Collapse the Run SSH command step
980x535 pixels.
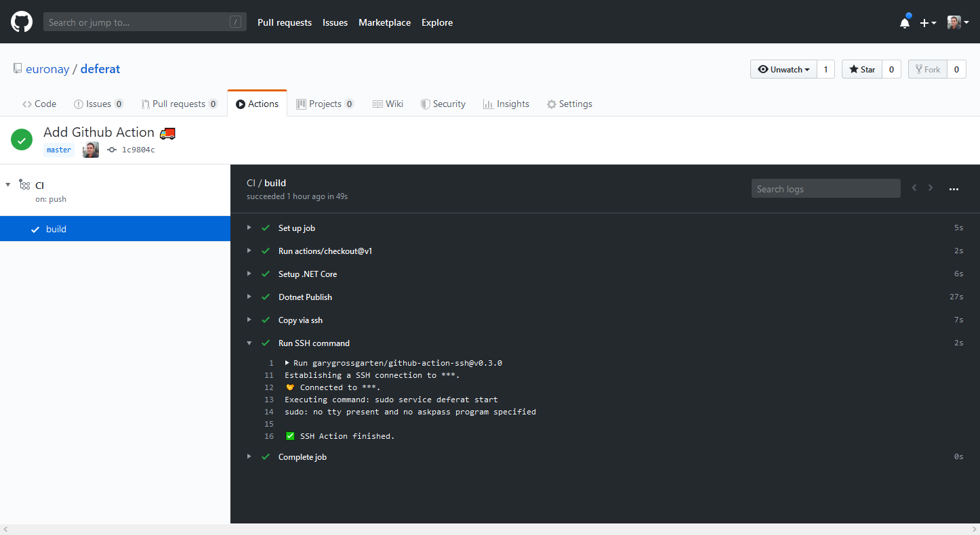pyautogui.click(x=249, y=343)
